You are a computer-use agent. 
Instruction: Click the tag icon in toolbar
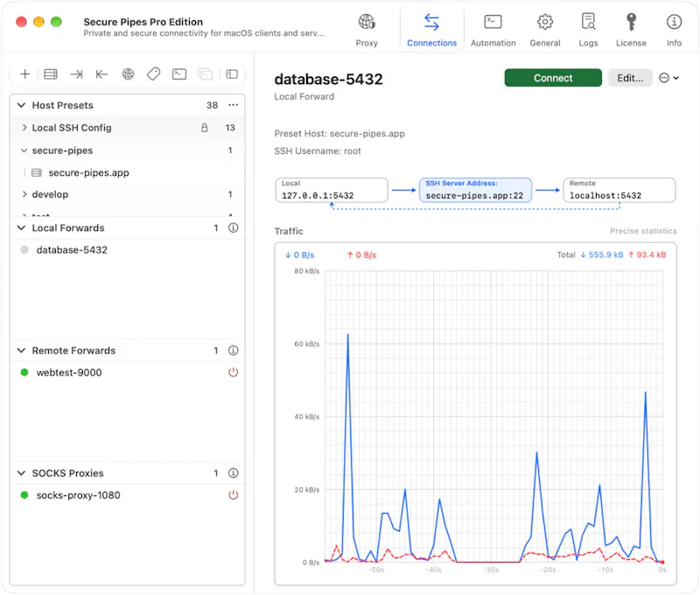154,74
